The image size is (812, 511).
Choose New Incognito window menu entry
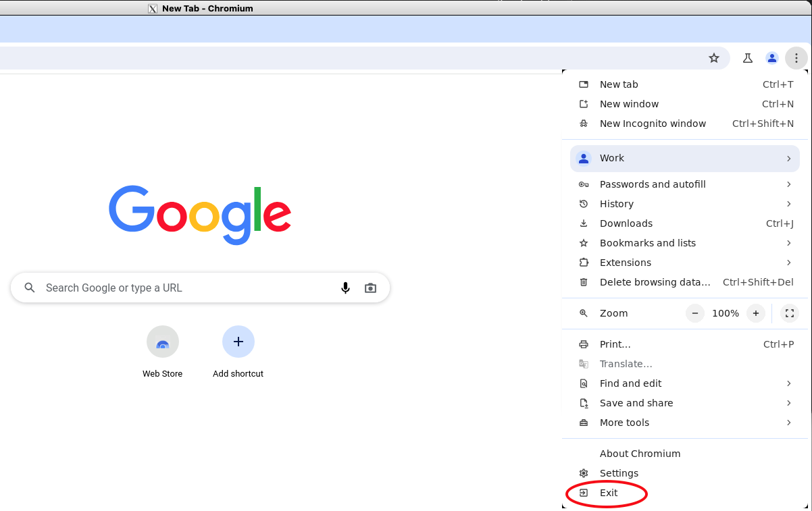(685, 124)
